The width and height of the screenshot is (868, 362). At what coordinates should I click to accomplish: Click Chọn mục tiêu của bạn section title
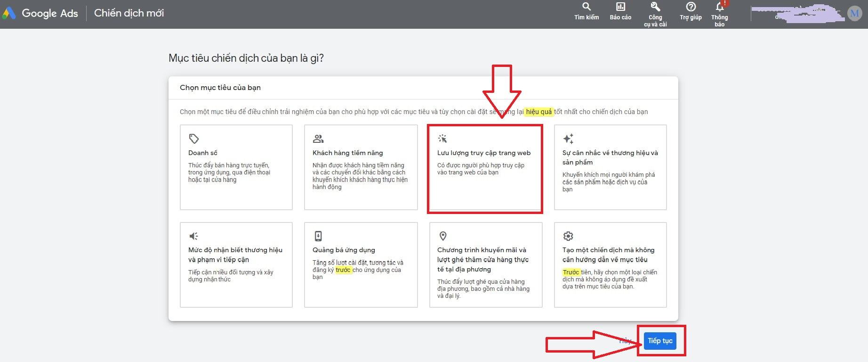pos(220,88)
